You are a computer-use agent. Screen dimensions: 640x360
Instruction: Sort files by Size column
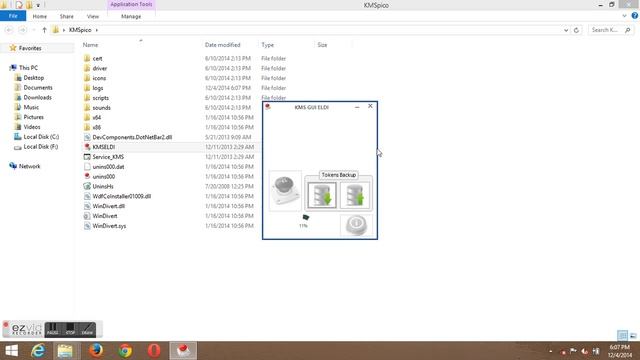322,45
